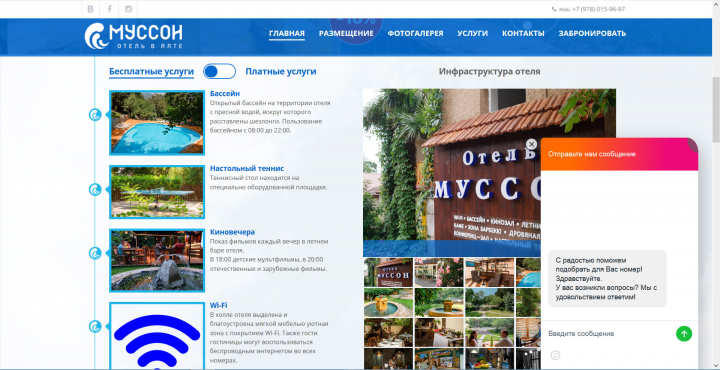
Task: Call the phone number +7 (978) 015-96-97
Action: pos(598,9)
